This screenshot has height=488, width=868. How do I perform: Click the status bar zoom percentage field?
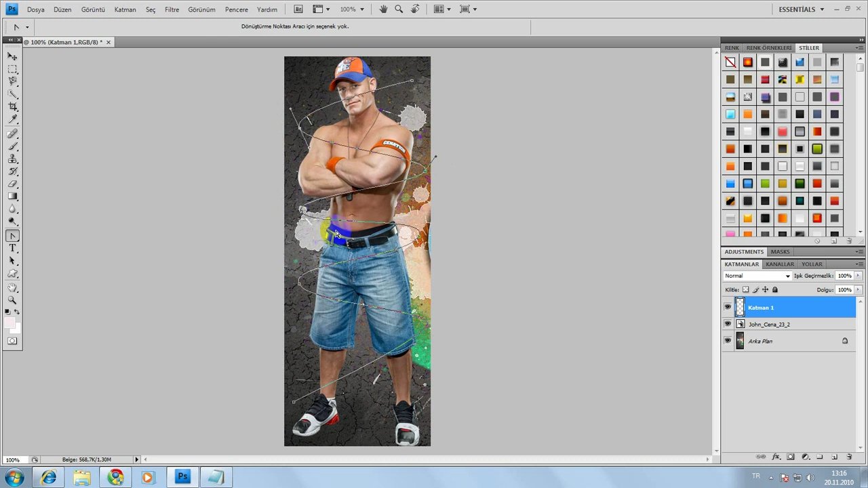(x=14, y=460)
